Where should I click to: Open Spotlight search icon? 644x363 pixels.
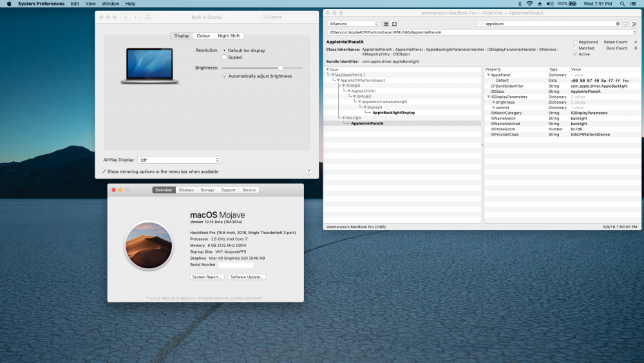(622, 4)
